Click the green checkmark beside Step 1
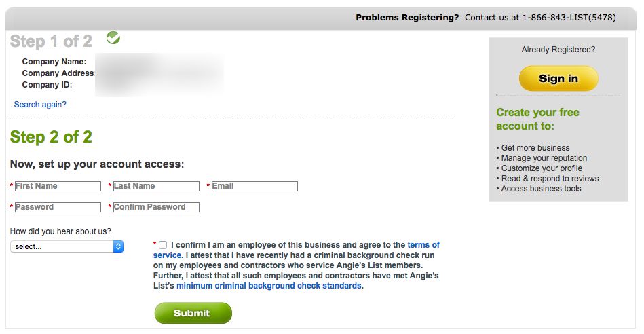The width and height of the screenshot is (644, 334). (113, 38)
